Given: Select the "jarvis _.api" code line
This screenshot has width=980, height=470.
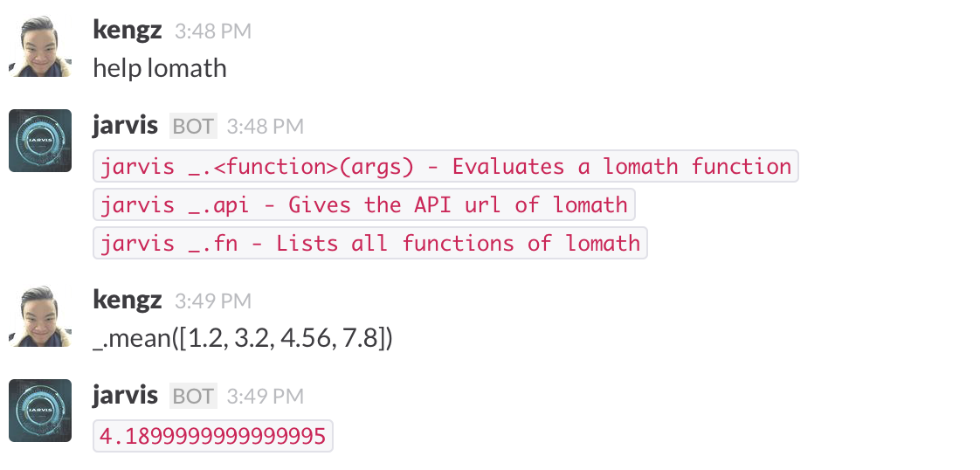Looking at the screenshot, I should coord(363,205).
